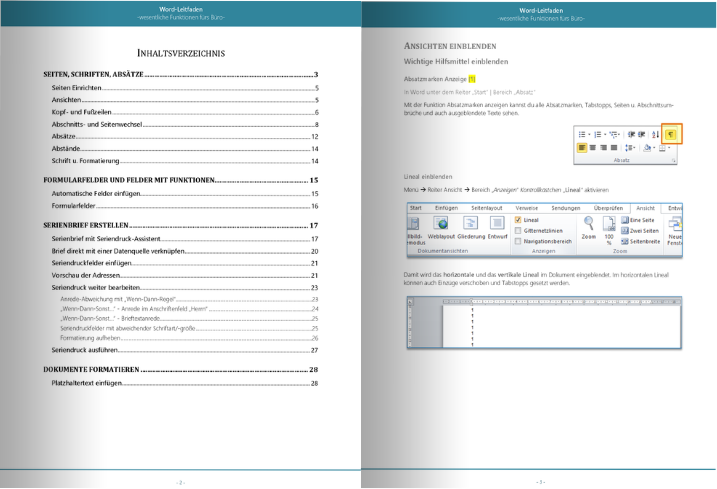
Task: Click the Zoom magnifier icon
Action: tap(588, 223)
